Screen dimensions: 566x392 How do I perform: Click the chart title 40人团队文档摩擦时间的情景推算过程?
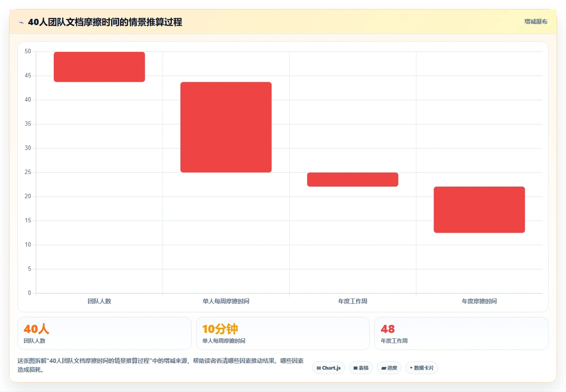click(x=105, y=22)
